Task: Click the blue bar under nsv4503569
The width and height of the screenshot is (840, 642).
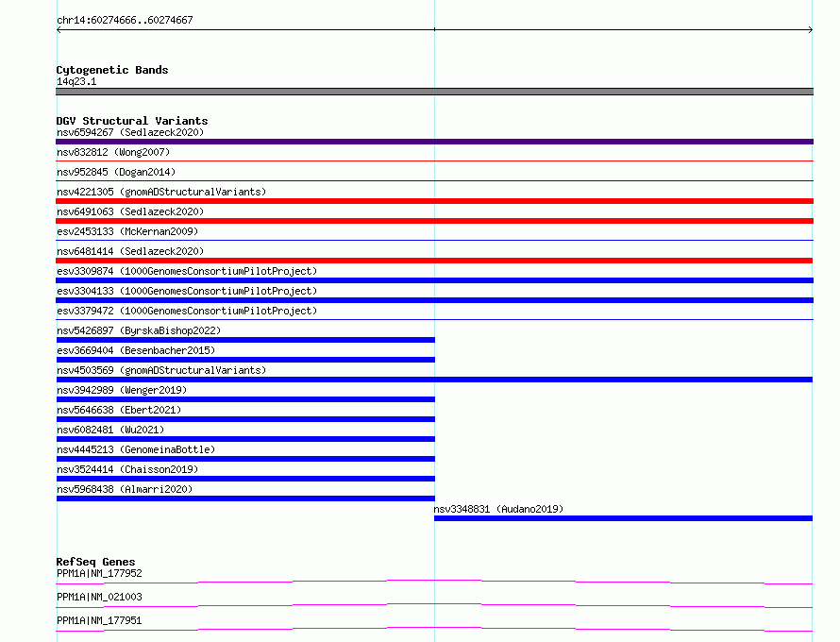Action: coord(434,380)
